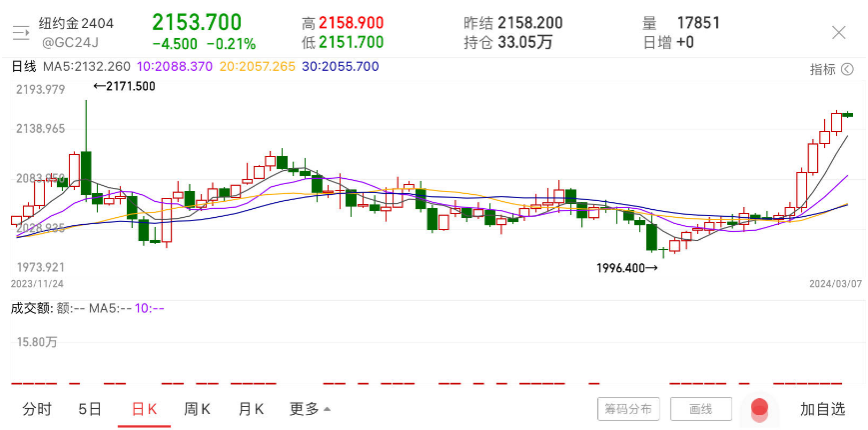This screenshot has height=430, width=868.
Task: Switch to the 分时 tab
Action: tap(37, 409)
